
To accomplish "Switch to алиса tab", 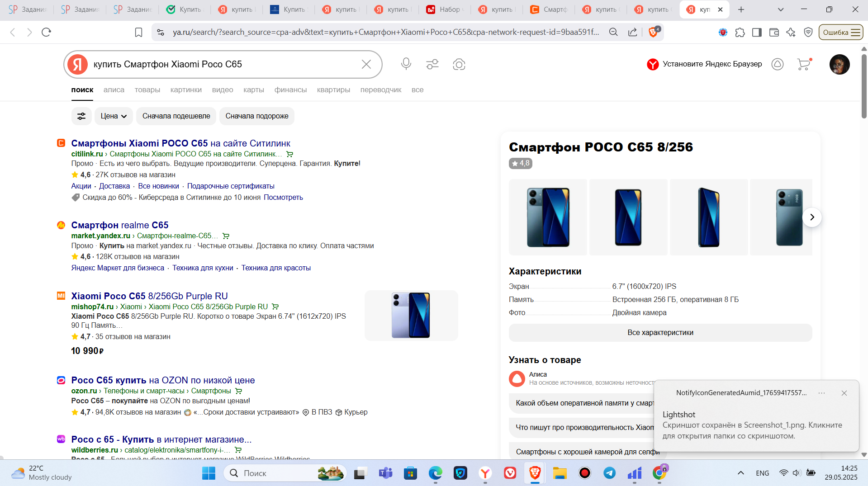I will (x=114, y=90).
